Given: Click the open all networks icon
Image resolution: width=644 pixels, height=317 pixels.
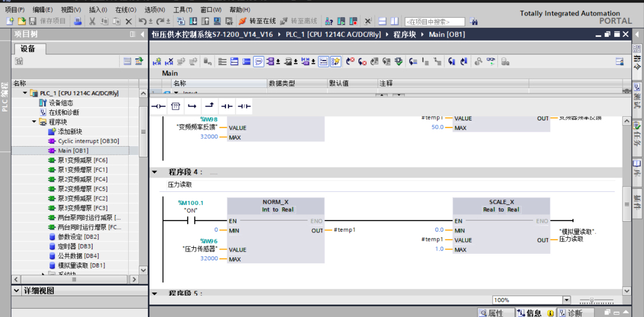Looking at the screenshot, I should point(234,61).
